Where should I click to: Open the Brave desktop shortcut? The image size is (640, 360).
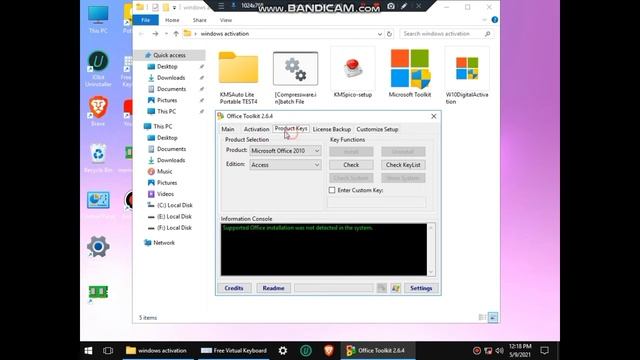[98, 111]
